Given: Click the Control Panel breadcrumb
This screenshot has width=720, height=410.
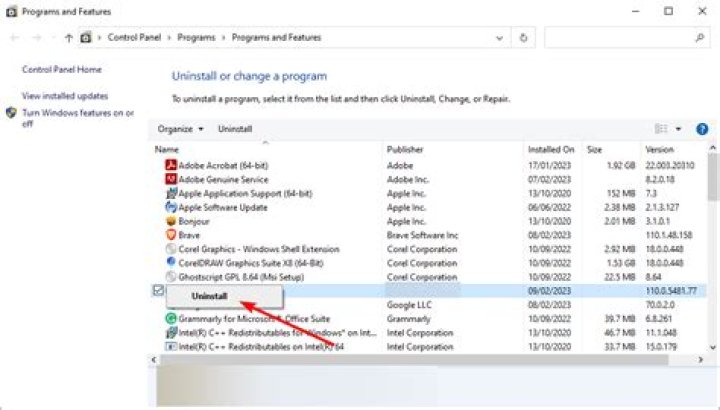Looking at the screenshot, I should [134, 38].
